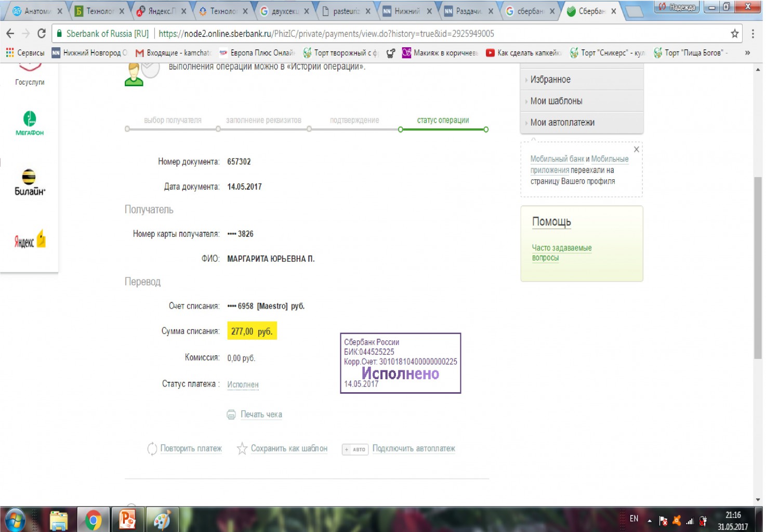Click the Action Center flag tray icon
The height and width of the screenshot is (532, 766).
(x=663, y=521)
